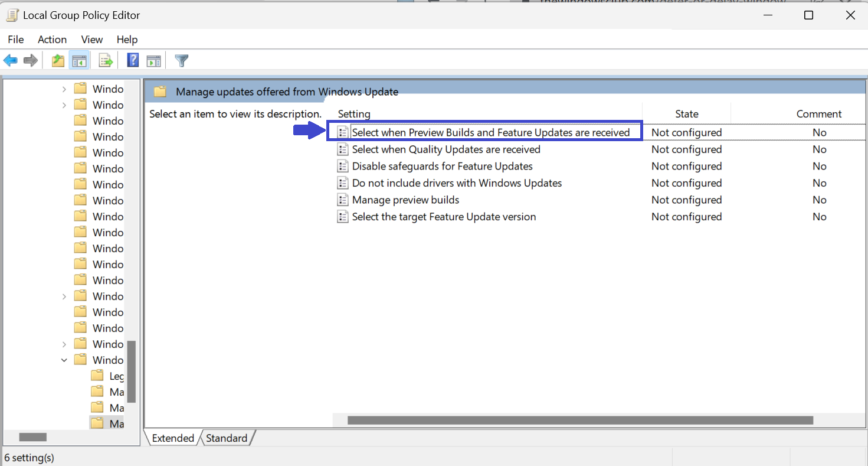Image resolution: width=868 pixels, height=466 pixels.
Task: Click the console tree vertical scrollbar thumb
Action: coord(132,372)
